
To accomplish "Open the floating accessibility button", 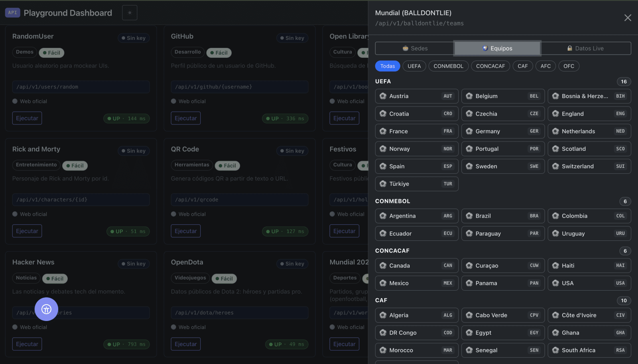I will tap(46, 309).
